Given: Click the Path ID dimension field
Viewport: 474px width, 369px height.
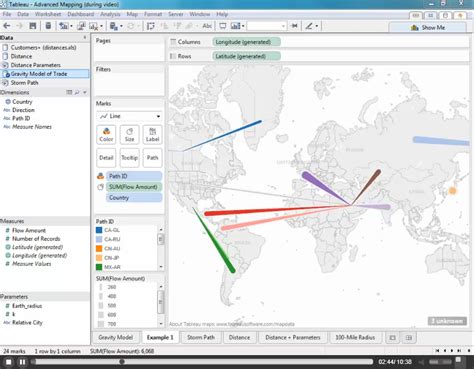Looking at the screenshot, I should (x=21, y=118).
